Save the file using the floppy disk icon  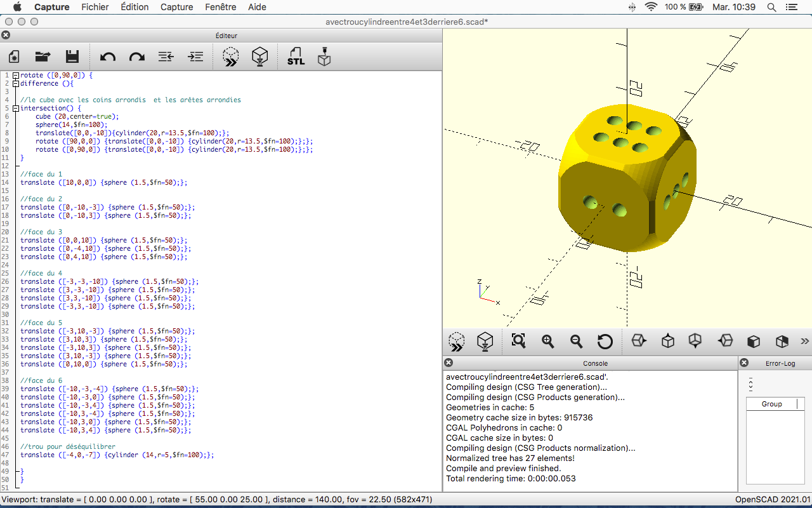point(72,57)
